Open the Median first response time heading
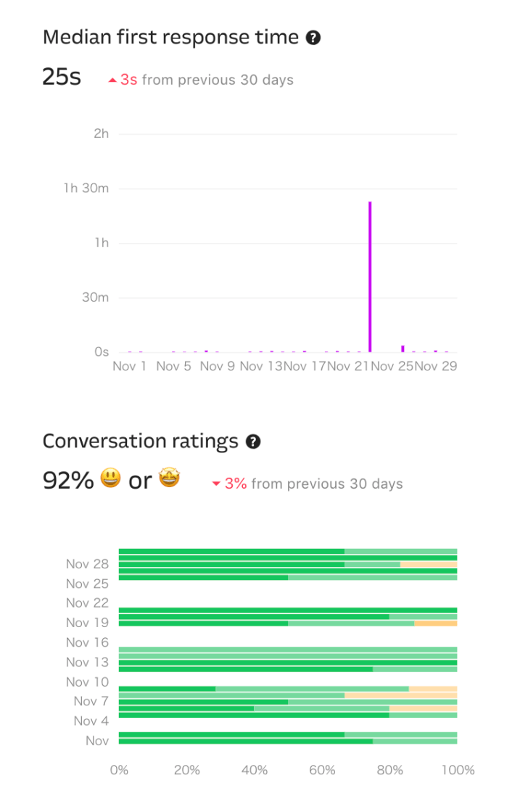Viewport: 520px width, 812px height. pyautogui.click(x=170, y=38)
